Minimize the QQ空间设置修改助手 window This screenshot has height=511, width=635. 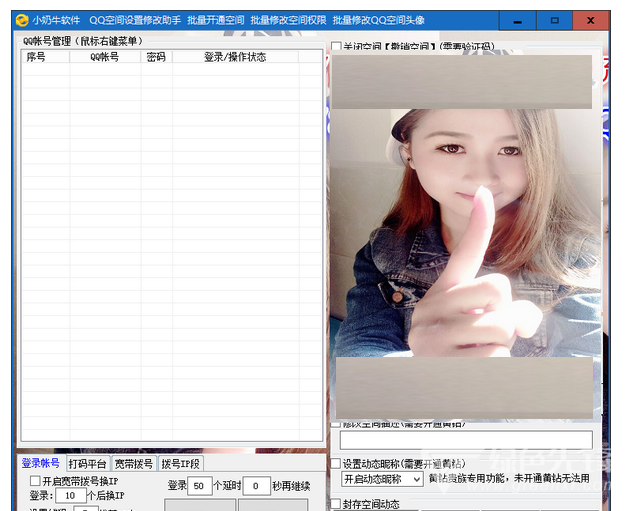tap(518, 20)
